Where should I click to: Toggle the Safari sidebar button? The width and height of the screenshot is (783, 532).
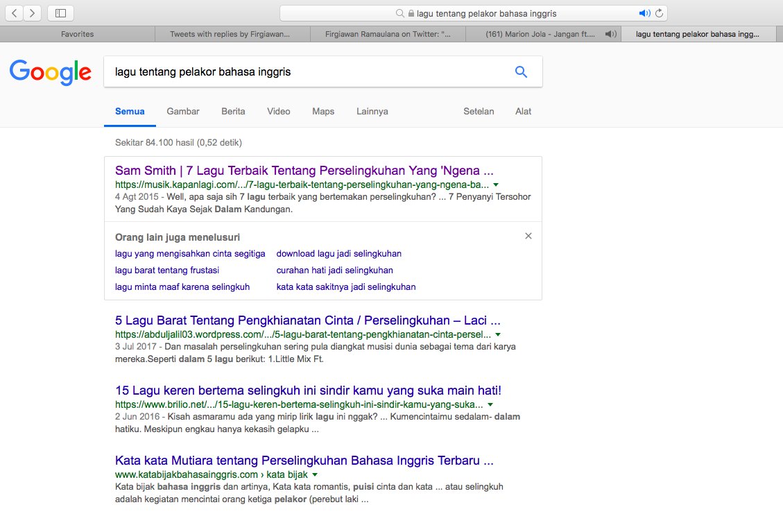[60, 13]
